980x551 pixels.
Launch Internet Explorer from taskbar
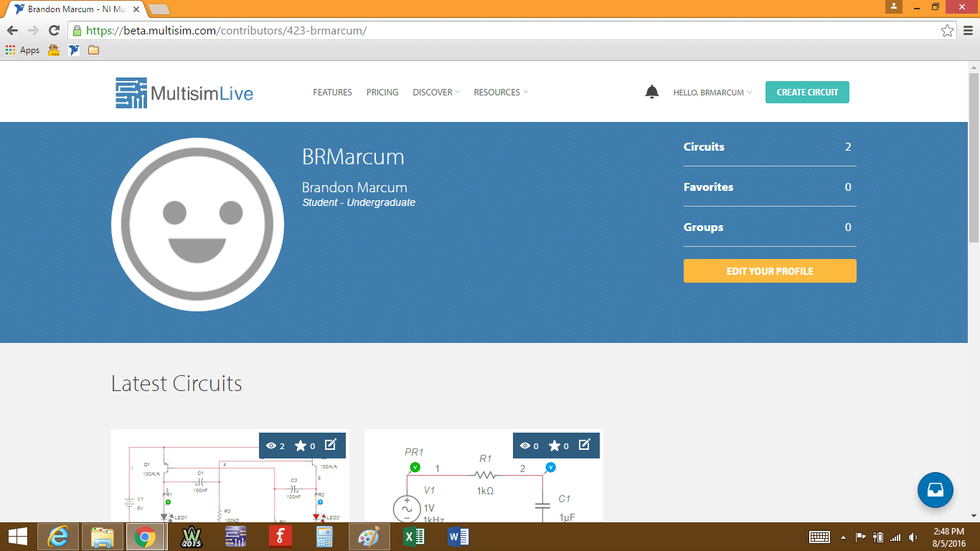58,536
